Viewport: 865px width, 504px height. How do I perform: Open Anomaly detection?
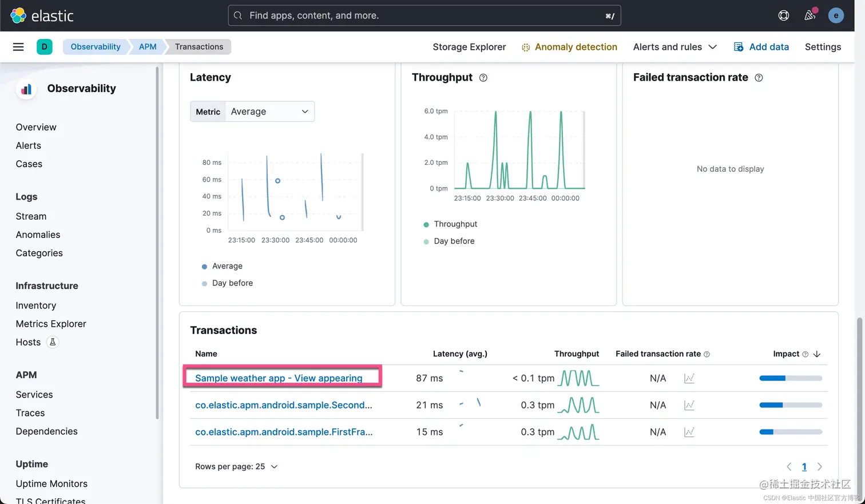coord(576,47)
